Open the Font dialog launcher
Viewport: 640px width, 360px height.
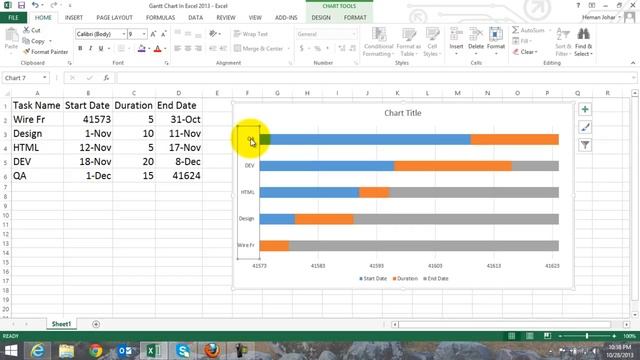[166, 63]
